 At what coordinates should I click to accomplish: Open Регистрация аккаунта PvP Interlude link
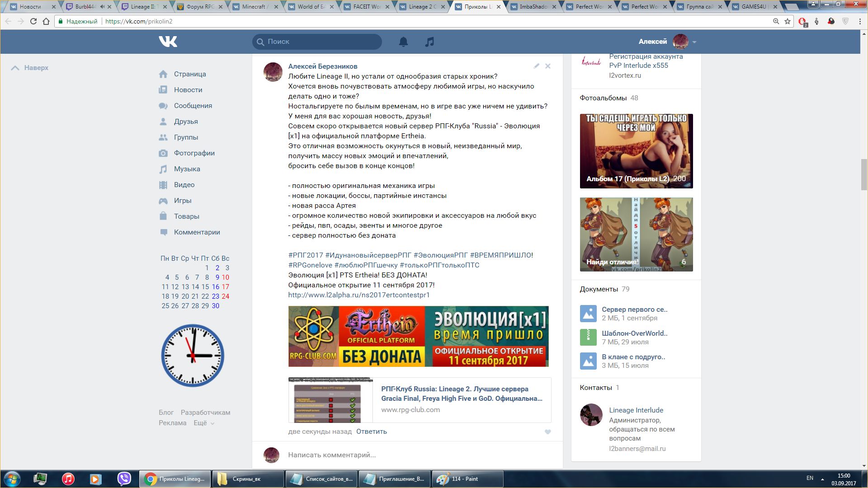point(646,61)
